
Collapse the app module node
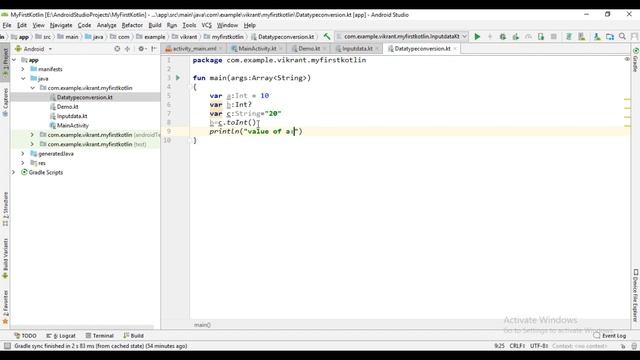(14, 60)
